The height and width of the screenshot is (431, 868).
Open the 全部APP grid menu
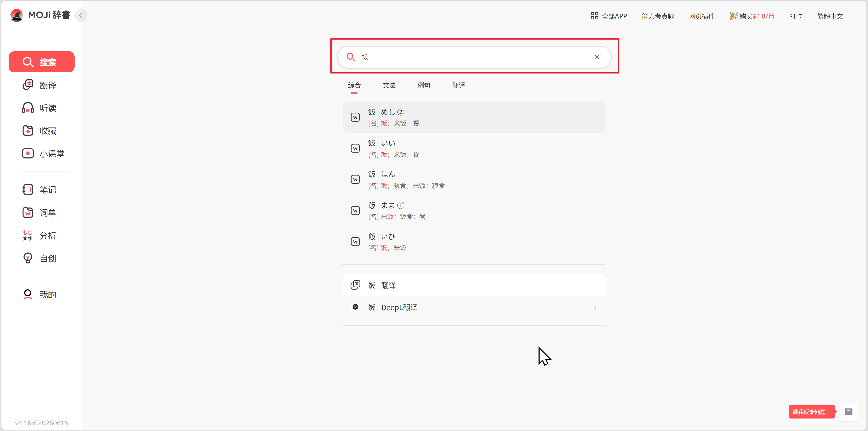pos(609,16)
